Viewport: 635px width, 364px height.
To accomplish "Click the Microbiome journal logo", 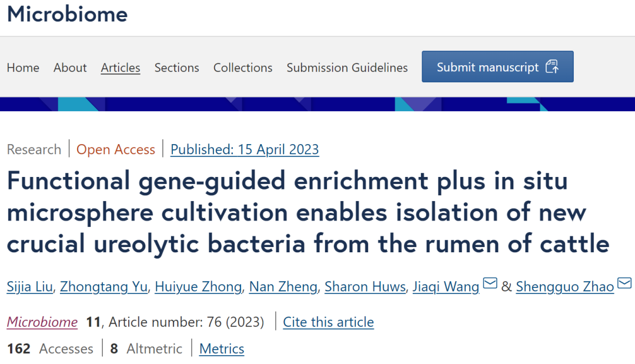I will point(66,15).
